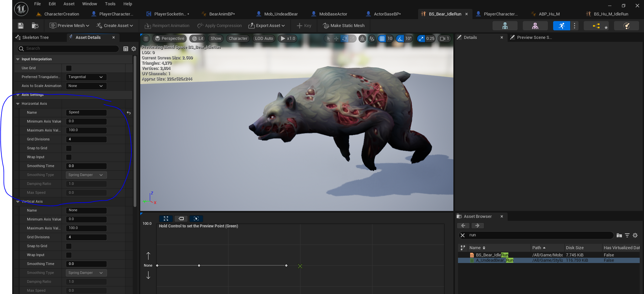Activate the select mode viewport tool
This screenshot has height=294, width=644.
(x=328, y=39)
